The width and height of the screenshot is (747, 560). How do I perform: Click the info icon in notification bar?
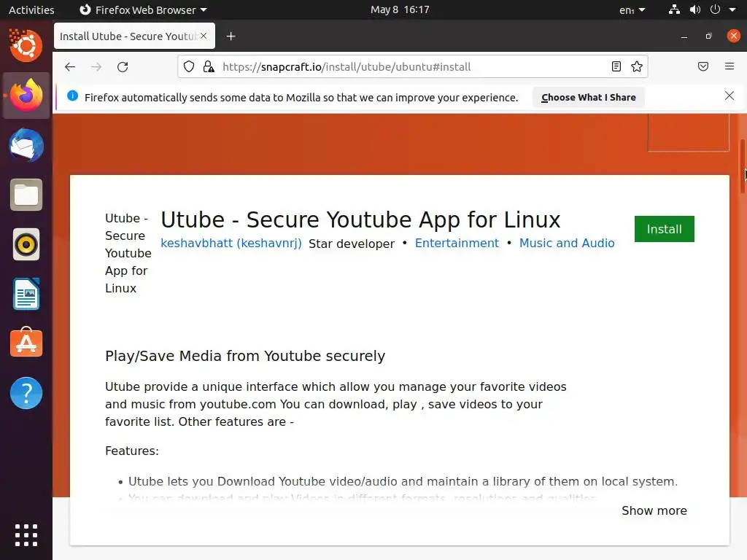pos(72,96)
